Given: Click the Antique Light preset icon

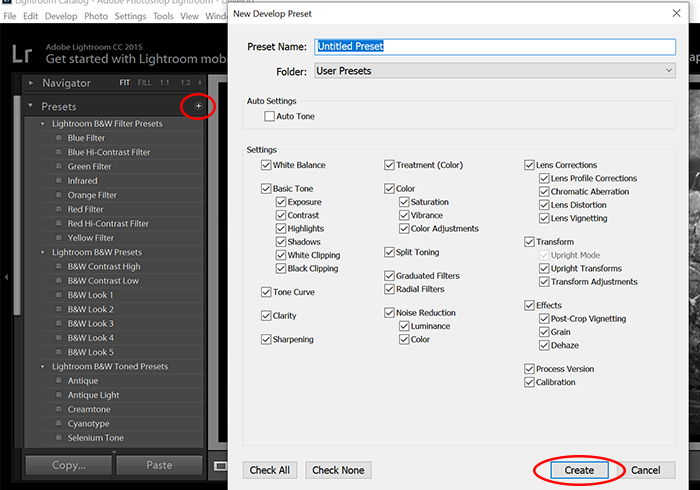Looking at the screenshot, I should pos(58,395).
